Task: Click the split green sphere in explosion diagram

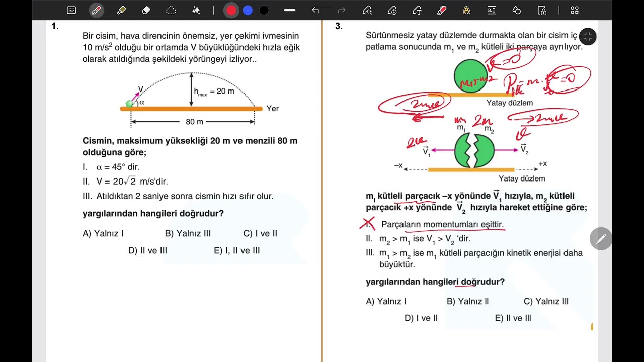Action: click(474, 150)
